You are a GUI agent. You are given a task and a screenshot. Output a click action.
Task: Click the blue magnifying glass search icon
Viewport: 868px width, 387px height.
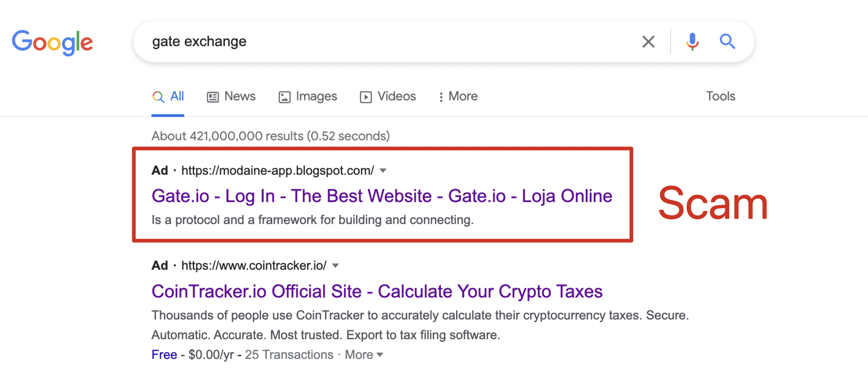(x=727, y=41)
